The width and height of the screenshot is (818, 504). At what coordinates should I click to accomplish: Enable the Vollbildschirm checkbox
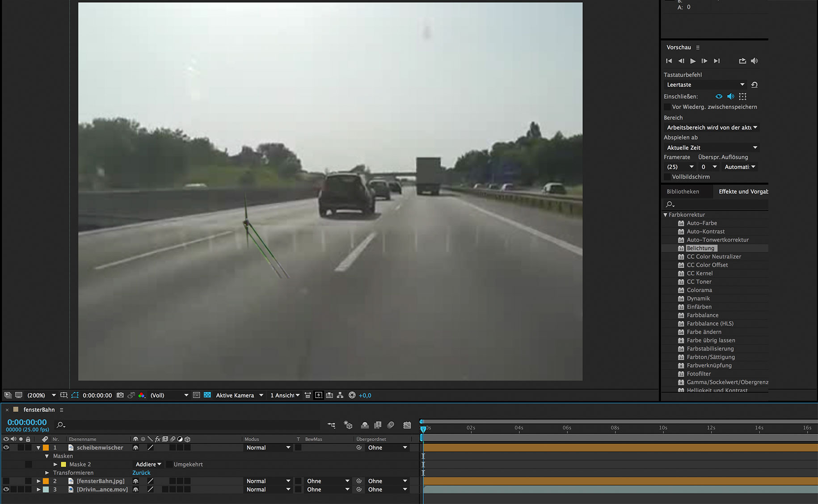pos(667,177)
